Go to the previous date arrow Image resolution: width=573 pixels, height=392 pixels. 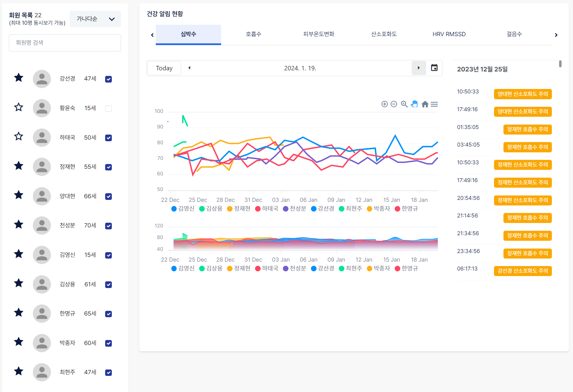click(x=189, y=68)
